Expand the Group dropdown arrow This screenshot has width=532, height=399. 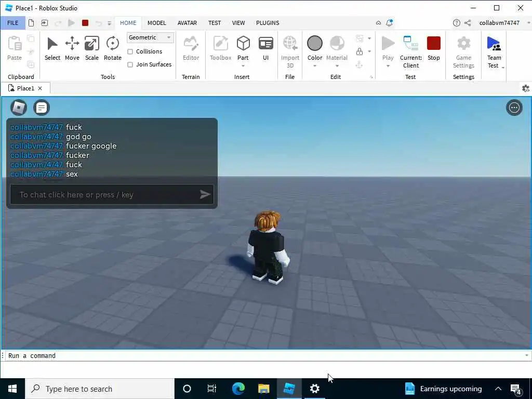(x=369, y=38)
